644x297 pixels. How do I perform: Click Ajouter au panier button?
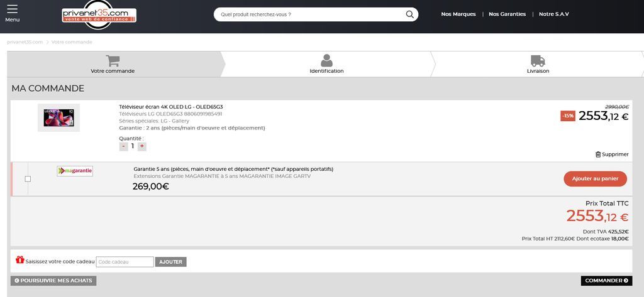click(595, 179)
